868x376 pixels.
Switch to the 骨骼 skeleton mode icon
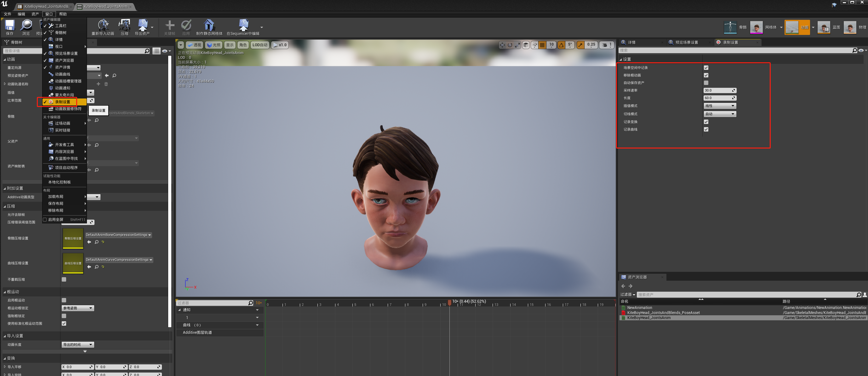click(x=730, y=27)
